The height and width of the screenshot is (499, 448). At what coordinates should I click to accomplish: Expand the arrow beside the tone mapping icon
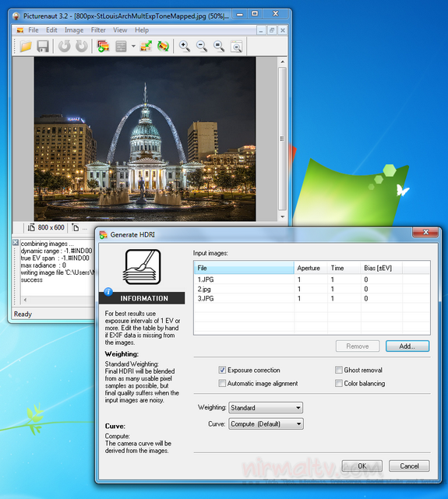point(133,47)
